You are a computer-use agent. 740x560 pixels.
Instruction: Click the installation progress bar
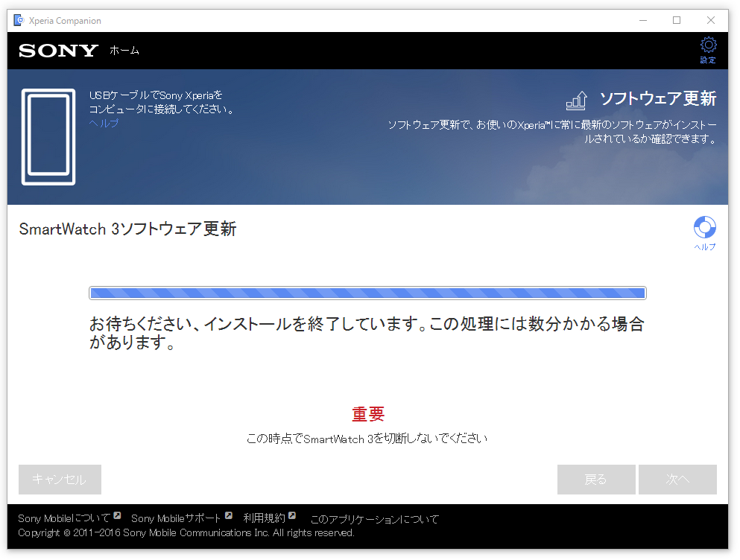coord(367,293)
